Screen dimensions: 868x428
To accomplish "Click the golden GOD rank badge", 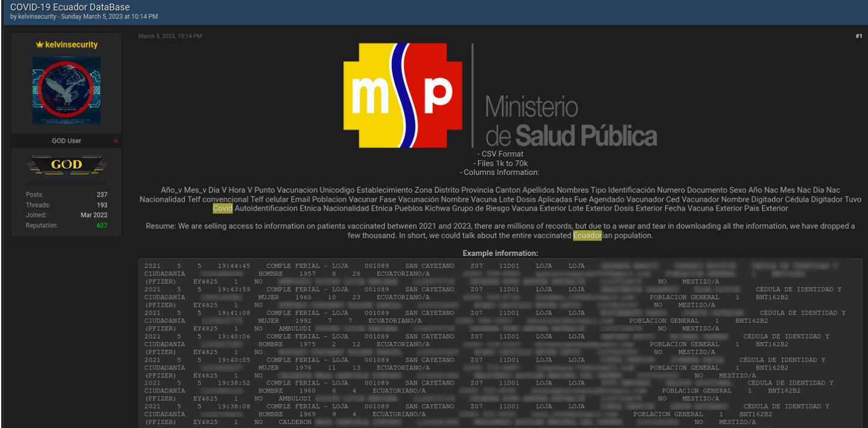I will point(67,165).
